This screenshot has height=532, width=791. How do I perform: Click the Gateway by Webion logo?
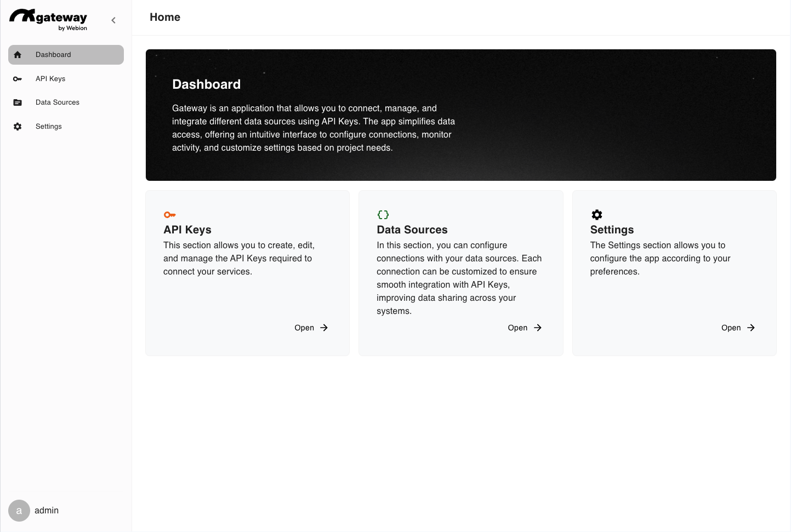coord(48,20)
